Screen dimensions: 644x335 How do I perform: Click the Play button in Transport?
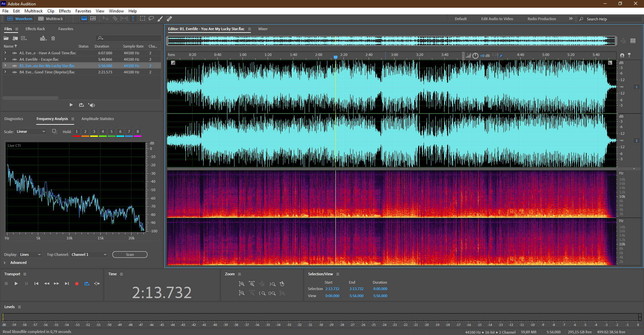[16, 284]
